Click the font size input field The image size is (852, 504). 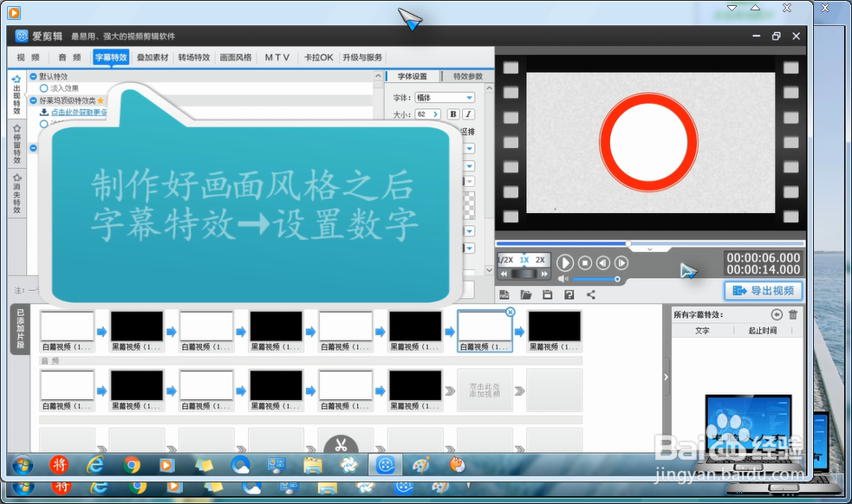423,114
